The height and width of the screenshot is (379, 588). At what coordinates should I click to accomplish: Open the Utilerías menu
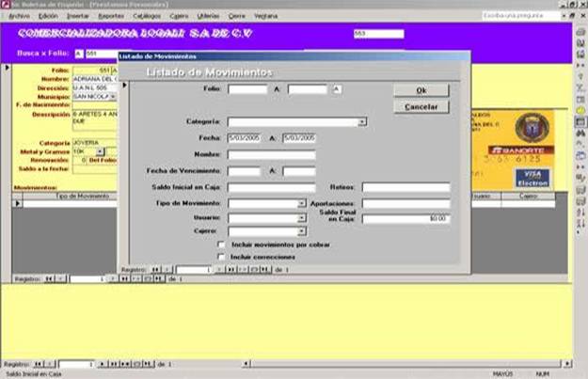coord(208,16)
